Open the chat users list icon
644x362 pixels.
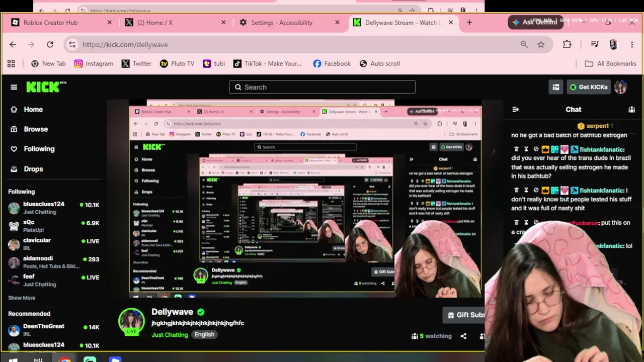[631, 109]
